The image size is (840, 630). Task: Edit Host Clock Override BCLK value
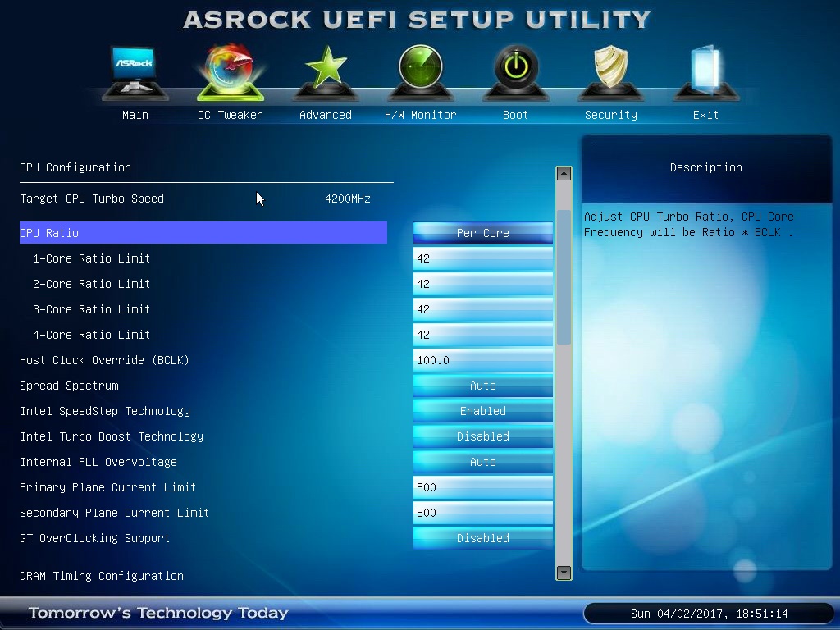tap(482, 360)
